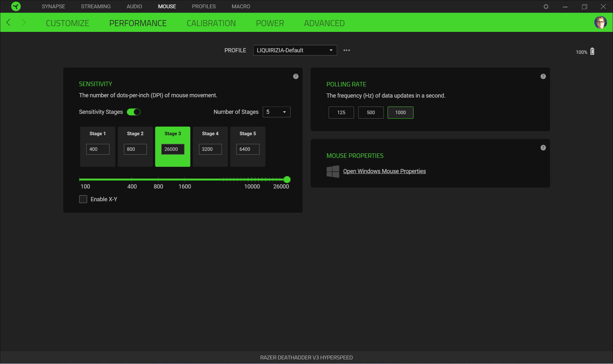Click the Polling Rate help icon
Viewport: 613px width, 364px height.
543,77
